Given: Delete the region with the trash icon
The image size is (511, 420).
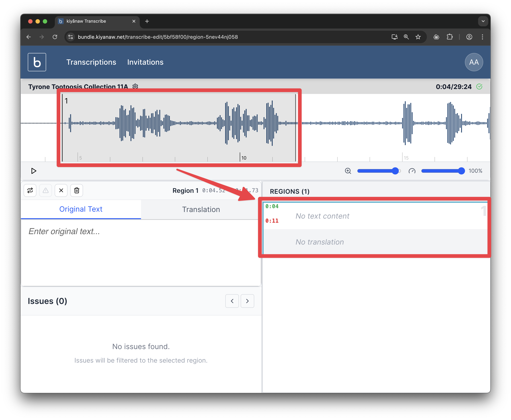Looking at the screenshot, I should click(76, 191).
